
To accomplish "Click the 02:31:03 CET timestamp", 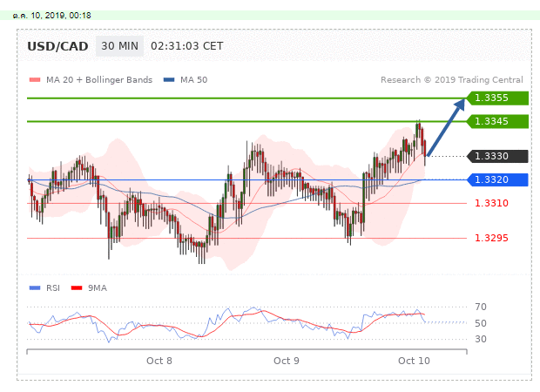I will pos(187,46).
